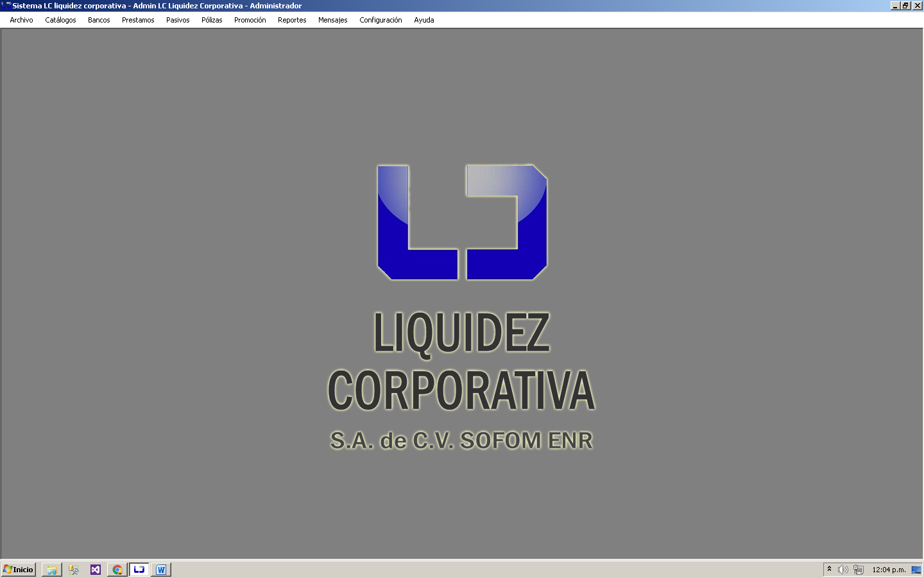Viewport: 924px width, 578px height.
Task: Open Microsoft Word from the taskbar
Action: click(161, 570)
